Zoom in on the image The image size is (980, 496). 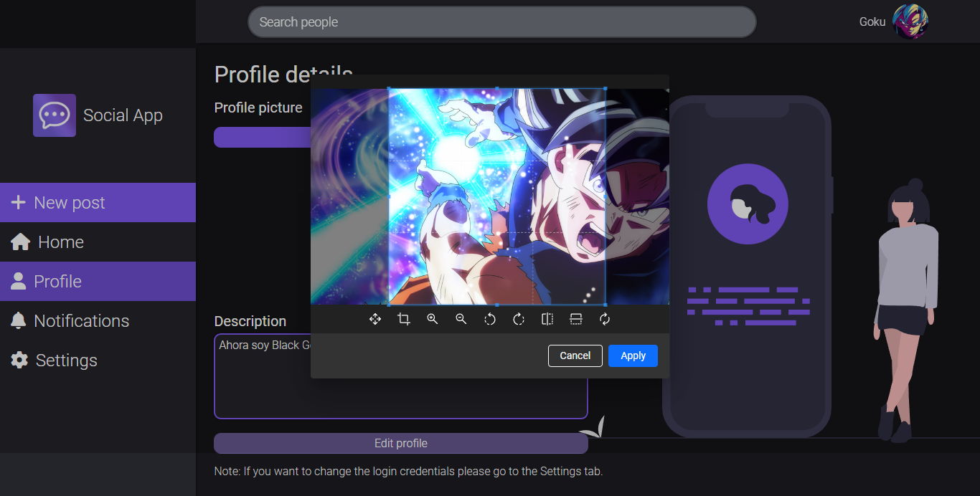coord(433,319)
